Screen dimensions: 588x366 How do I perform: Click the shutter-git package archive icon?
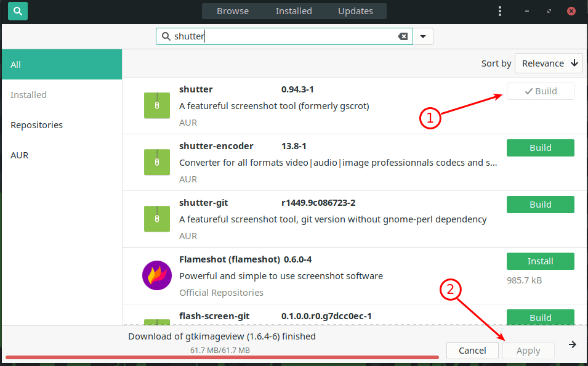pyautogui.click(x=157, y=219)
